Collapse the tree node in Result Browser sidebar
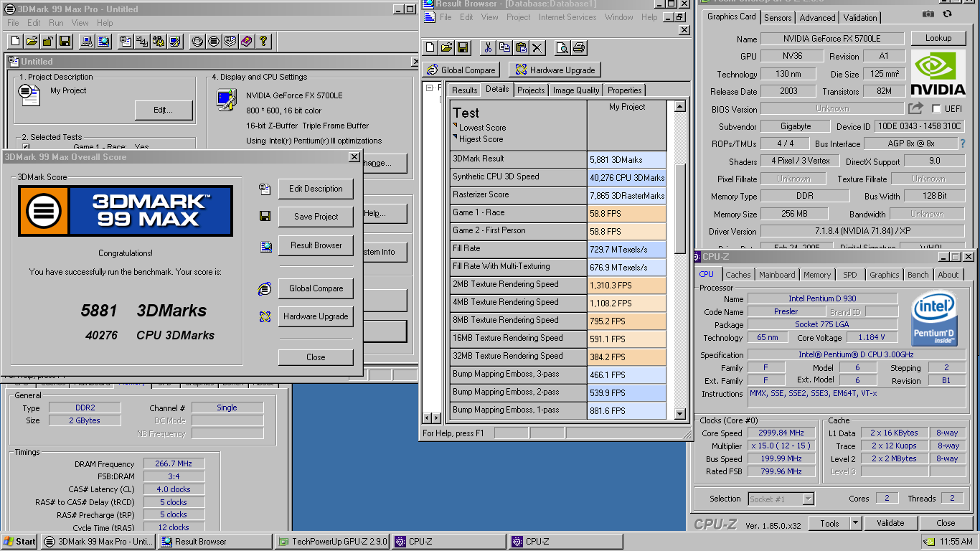The width and height of the screenshot is (980, 551). click(430, 88)
